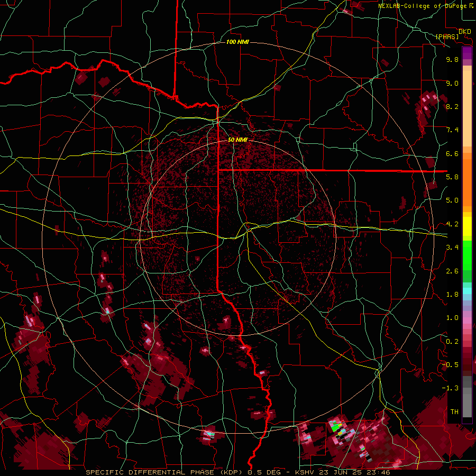The width and height of the screenshot is (476, 476).
Task: Select the 2.6 legend value
Action: pos(452,271)
